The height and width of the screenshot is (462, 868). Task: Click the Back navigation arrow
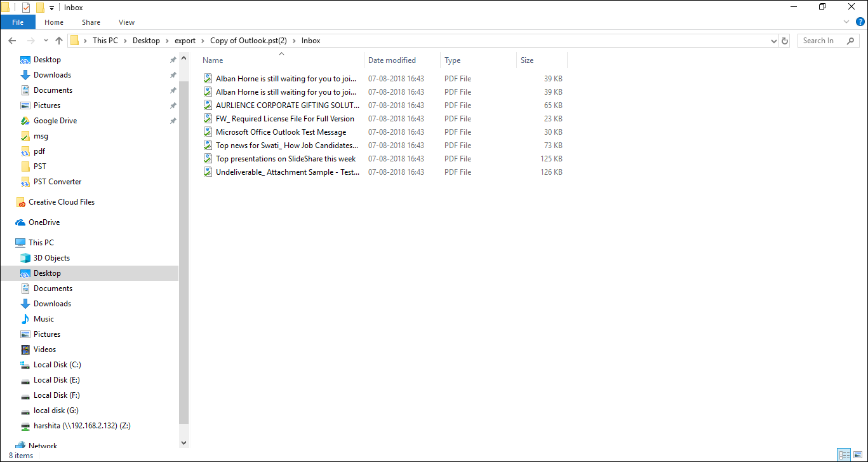click(x=12, y=41)
